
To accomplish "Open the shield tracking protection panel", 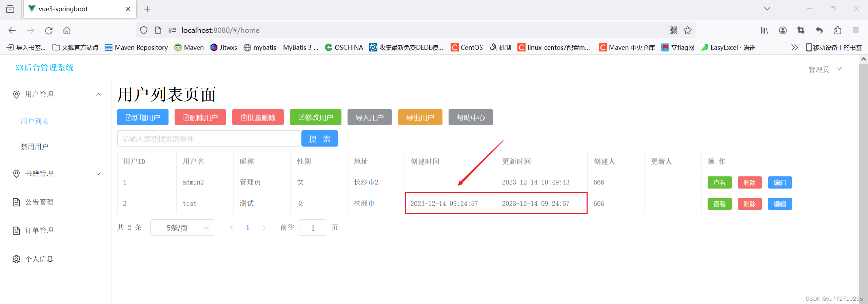I will pos(144,30).
